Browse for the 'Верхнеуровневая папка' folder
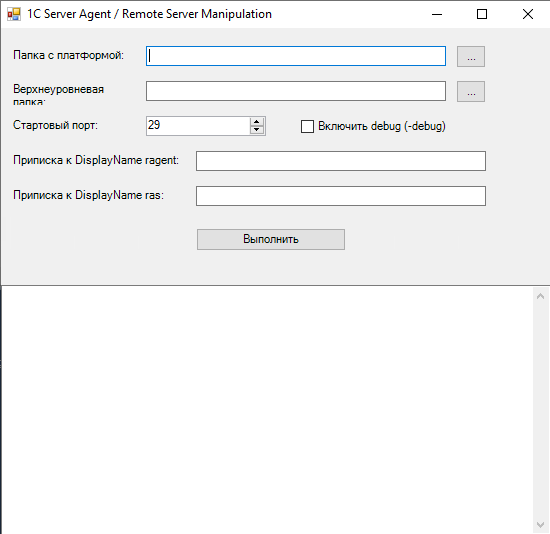The width and height of the screenshot is (550, 534). (471, 91)
